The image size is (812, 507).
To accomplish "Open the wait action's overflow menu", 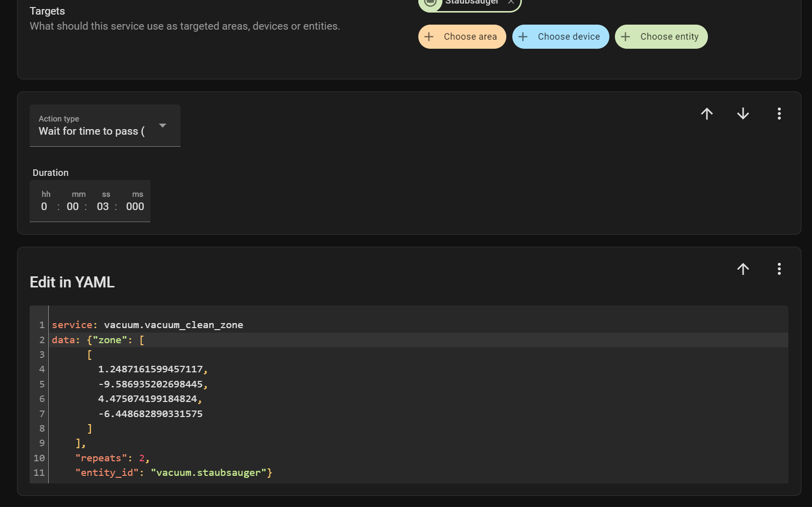I will pyautogui.click(x=779, y=114).
